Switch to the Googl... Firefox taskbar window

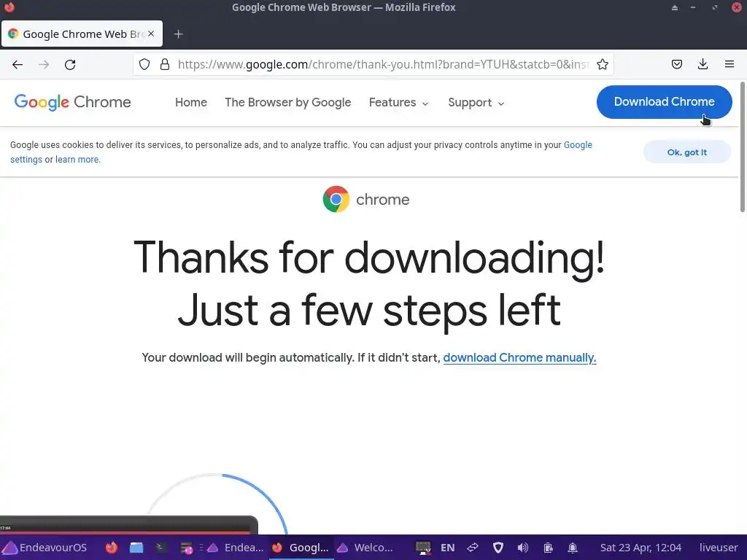[301, 548]
